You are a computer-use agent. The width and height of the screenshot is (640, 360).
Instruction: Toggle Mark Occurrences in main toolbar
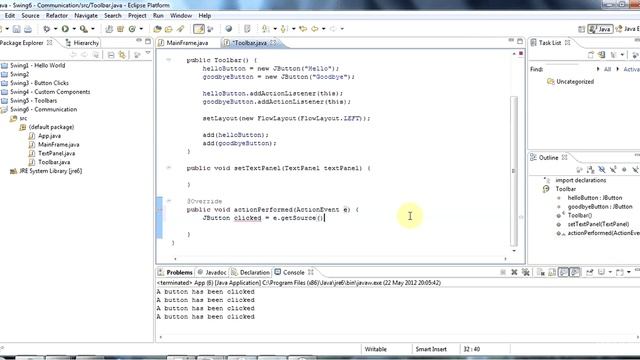point(199,29)
